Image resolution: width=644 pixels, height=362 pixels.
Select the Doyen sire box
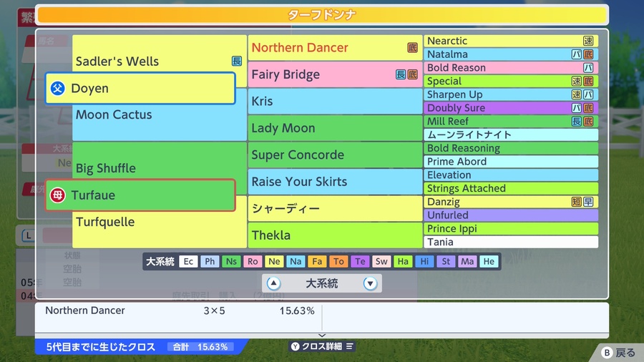[x=140, y=88]
